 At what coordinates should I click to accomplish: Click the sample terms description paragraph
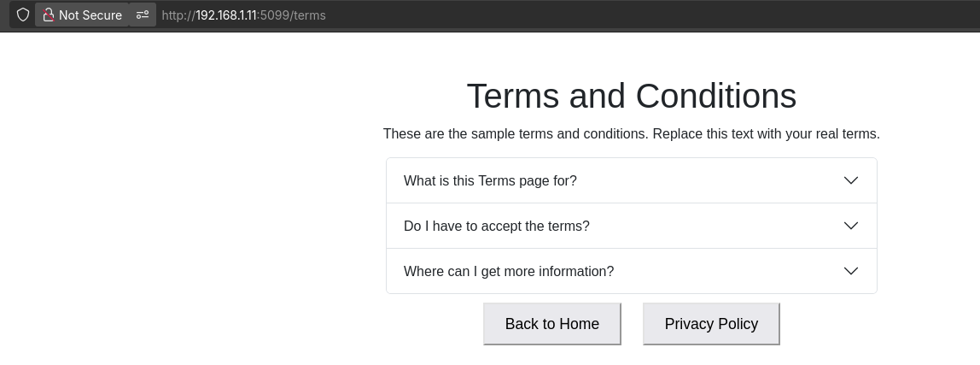click(631, 134)
